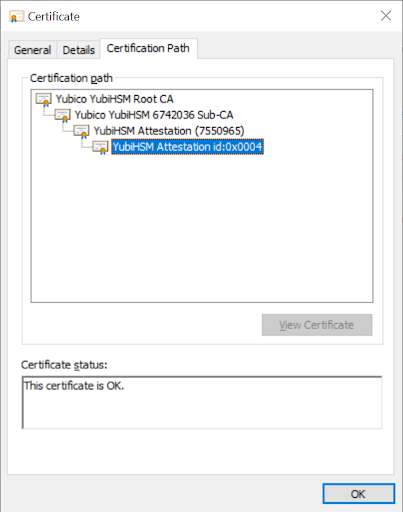Open the Details tab
Viewport: 403px width, 512px height.
(79, 50)
